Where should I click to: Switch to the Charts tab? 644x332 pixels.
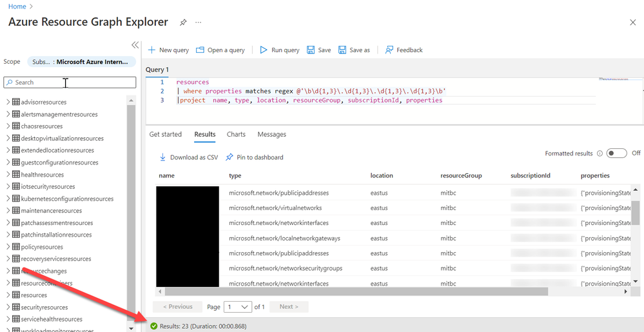click(x=236, y=134)
